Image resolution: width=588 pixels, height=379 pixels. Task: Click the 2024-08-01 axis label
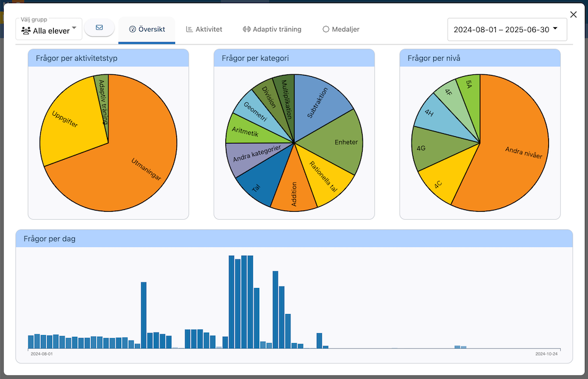tap(41, 354)
